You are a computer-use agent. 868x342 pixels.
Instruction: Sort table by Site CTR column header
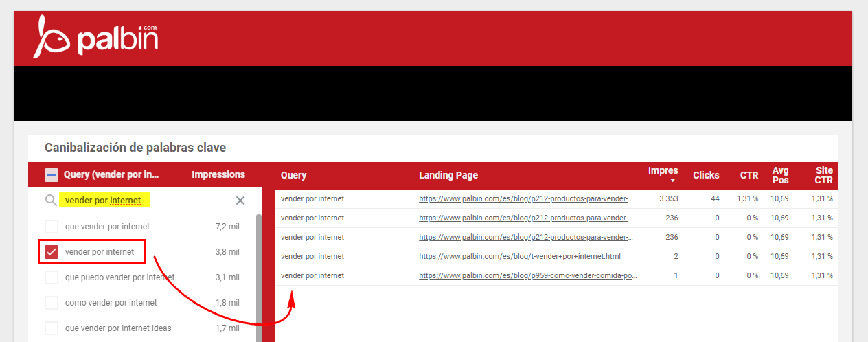pos(824,175)
